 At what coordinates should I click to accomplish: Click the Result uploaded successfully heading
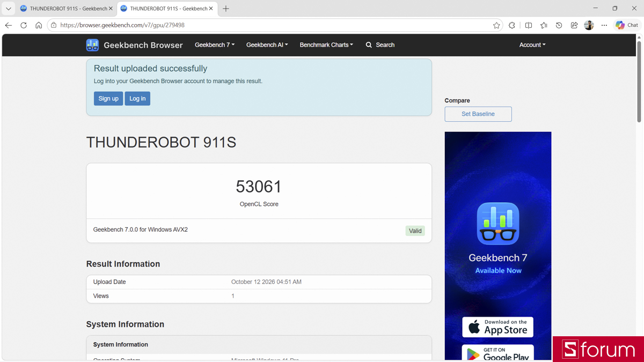click(150, 69)
